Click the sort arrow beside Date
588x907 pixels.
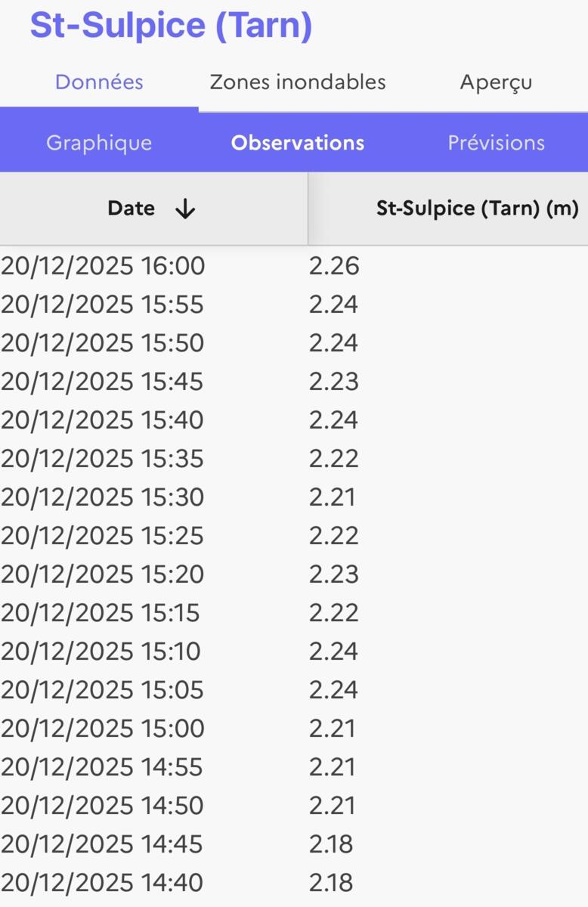(x=184, y=209)
